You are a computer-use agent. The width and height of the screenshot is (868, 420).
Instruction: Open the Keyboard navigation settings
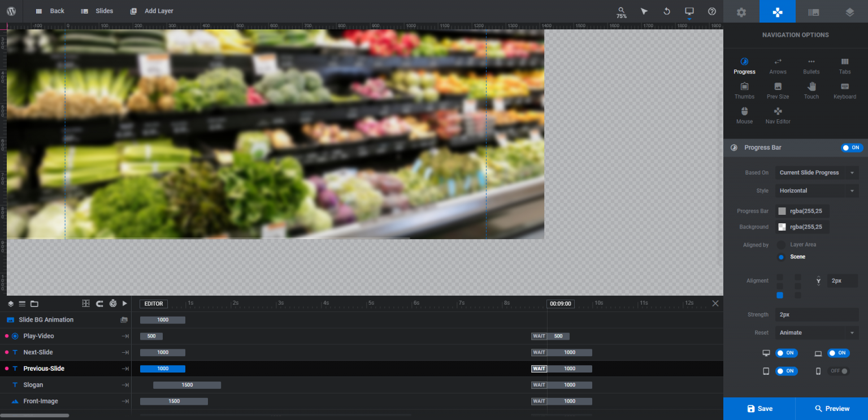tap(844, 90)
